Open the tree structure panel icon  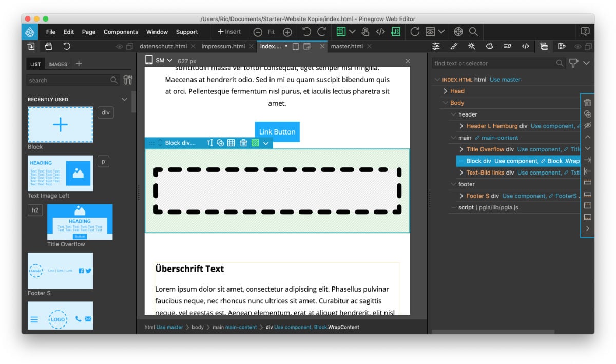(x=544, y=46)
